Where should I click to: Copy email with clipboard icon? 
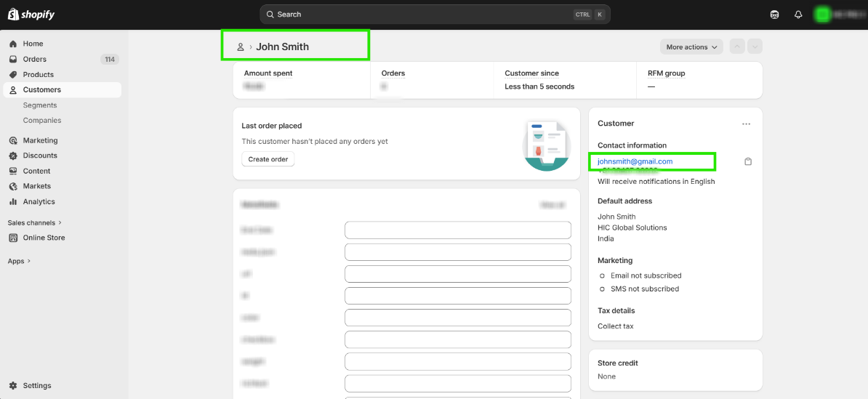point(748,161)
